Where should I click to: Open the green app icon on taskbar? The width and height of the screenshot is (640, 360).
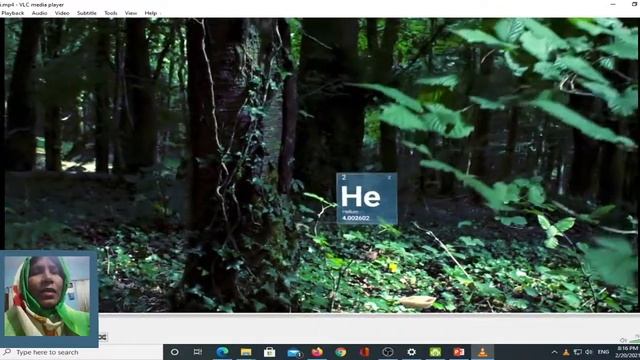click(x=435, y=352)
